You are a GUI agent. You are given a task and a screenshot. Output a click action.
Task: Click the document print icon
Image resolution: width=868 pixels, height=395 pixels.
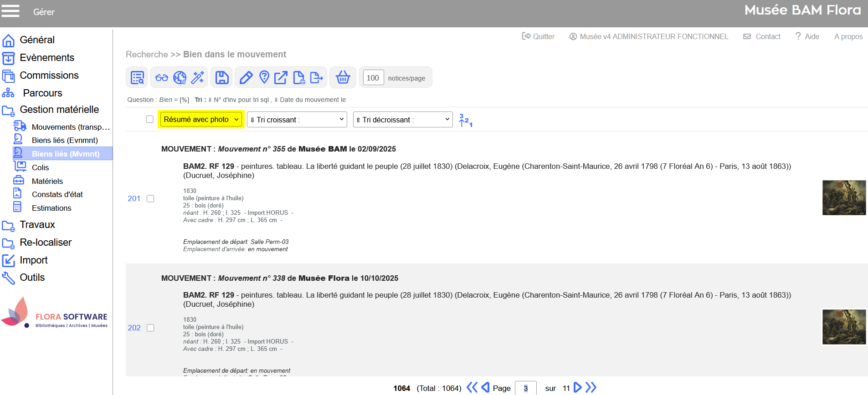[x=299, y=77]
